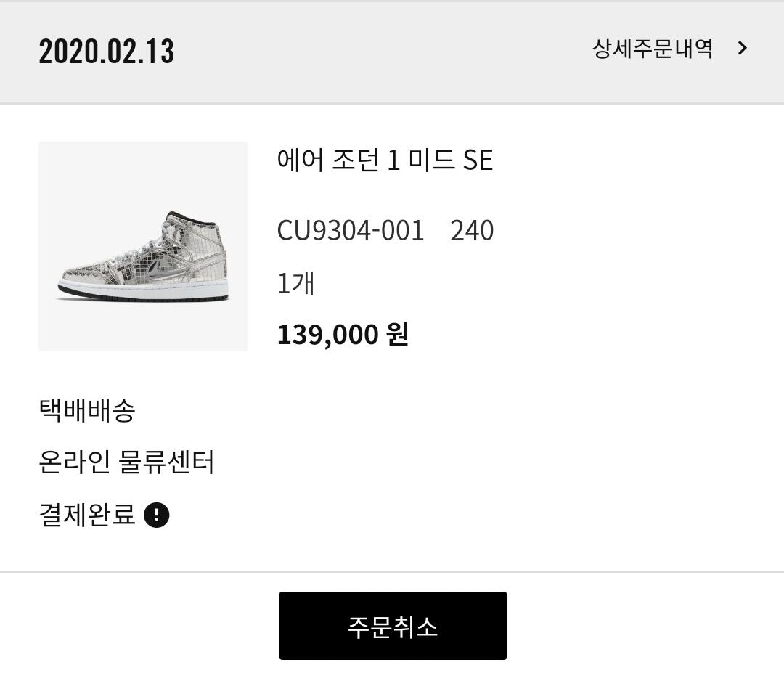Viewport: 784px width, 673px height.
Task: Click the black collar of the pictured sneaker
Action: 191,217
